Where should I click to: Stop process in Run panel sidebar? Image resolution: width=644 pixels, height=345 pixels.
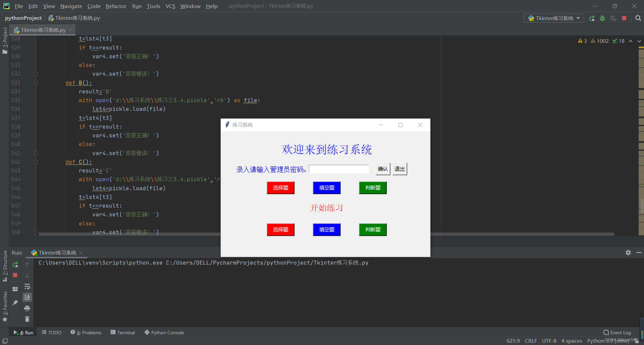pos(15,275)
